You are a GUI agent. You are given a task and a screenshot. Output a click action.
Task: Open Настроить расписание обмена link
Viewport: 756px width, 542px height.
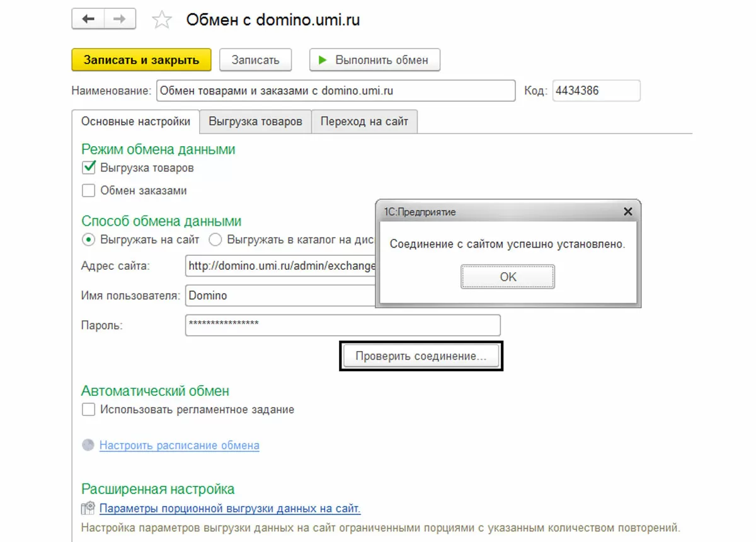pyautogui.click(x=180, y=445)
